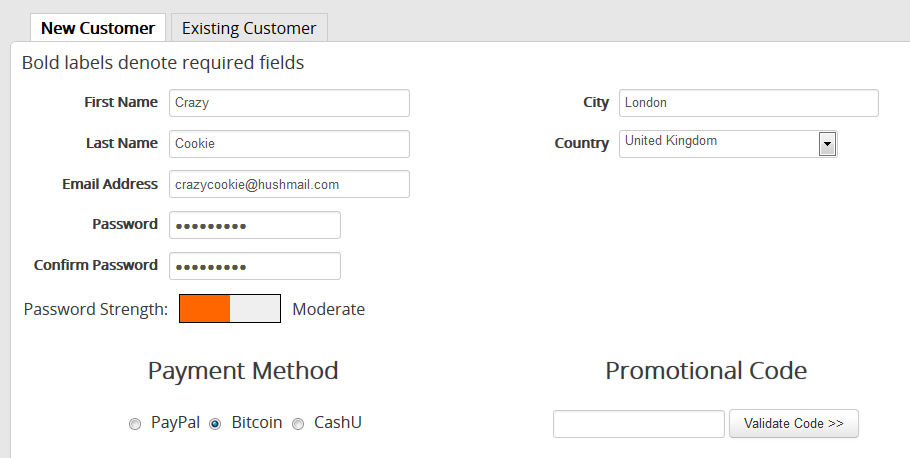Screen dimensions: 910x458
Task: Focus the Password field
Action: pos(255,225)
